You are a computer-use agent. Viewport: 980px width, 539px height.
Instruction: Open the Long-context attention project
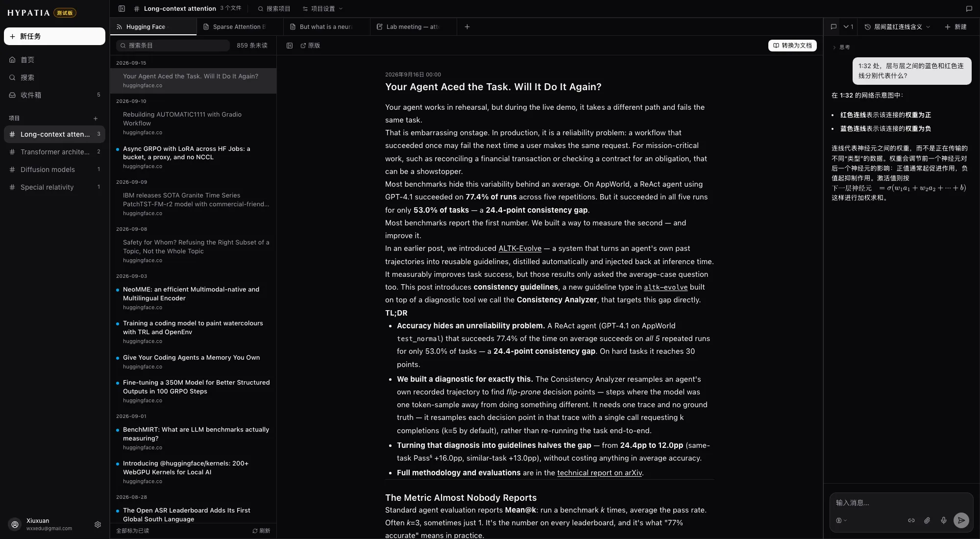click(54, 134)
